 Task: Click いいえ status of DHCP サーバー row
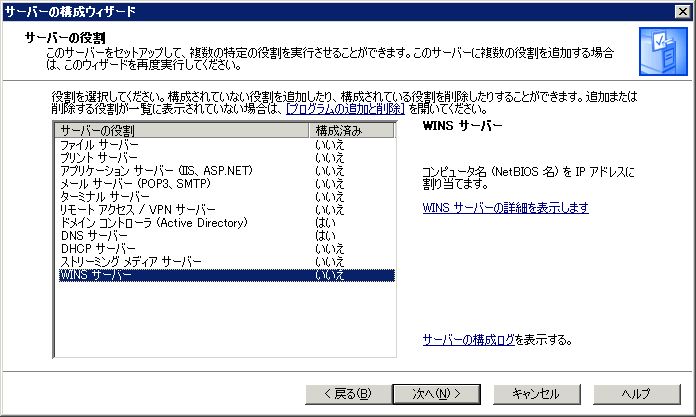click(x=330, y=249)
